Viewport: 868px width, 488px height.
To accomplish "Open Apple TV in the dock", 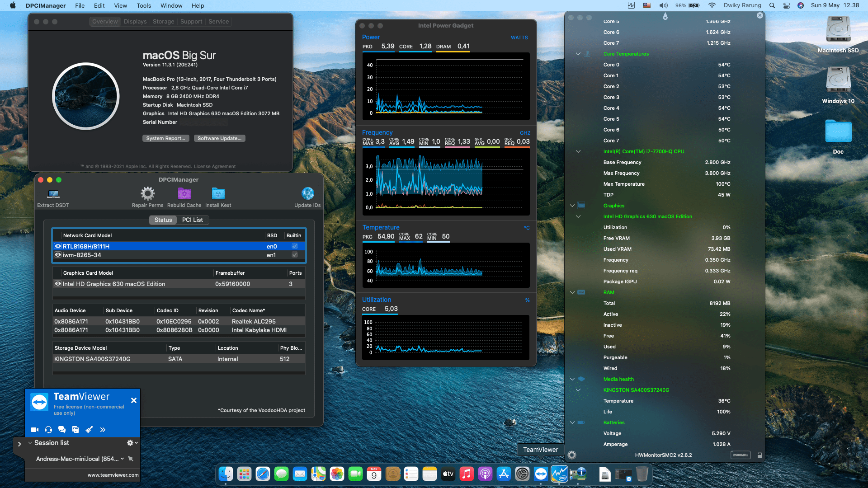I will pyautogui.click(x=448, y=474).
